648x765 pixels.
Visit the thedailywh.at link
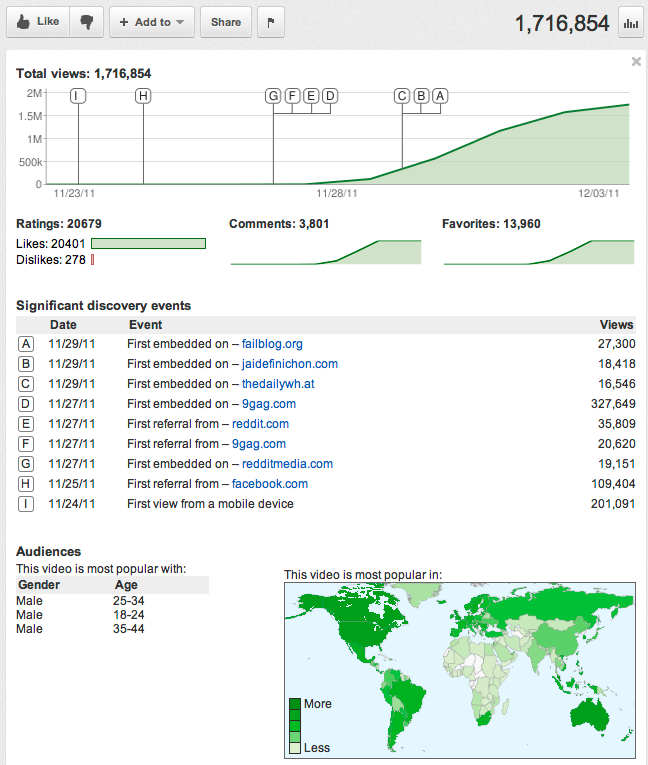coord(277,384)
